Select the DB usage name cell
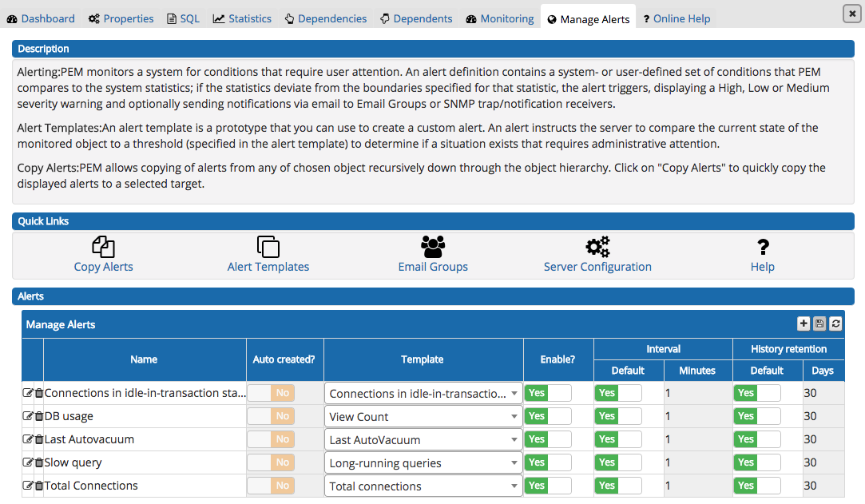Image resolution: width=865 pixels, height=504 pixels. pyautogui.click(x=145, y=416)
